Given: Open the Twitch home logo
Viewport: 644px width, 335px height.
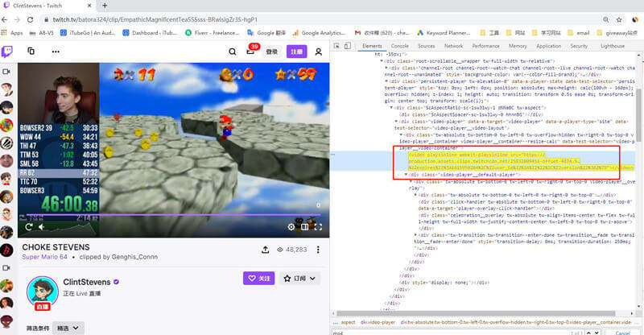Looking at the screenshot, I should [7, 52].
